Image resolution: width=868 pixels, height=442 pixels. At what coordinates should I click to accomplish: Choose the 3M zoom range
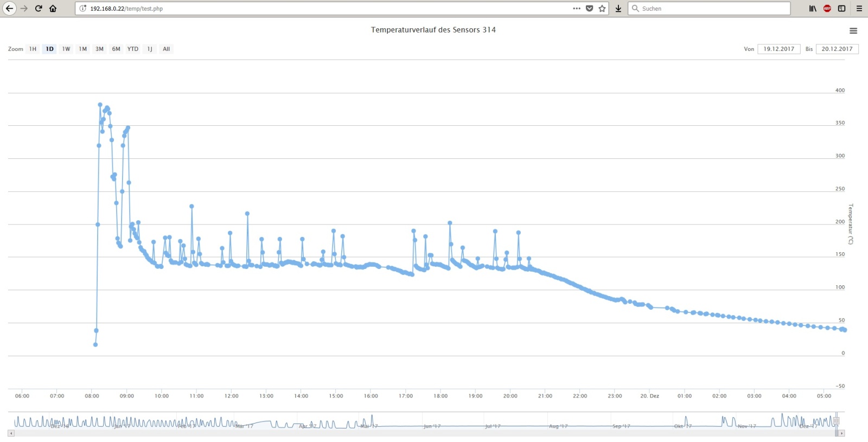(99, 49)
